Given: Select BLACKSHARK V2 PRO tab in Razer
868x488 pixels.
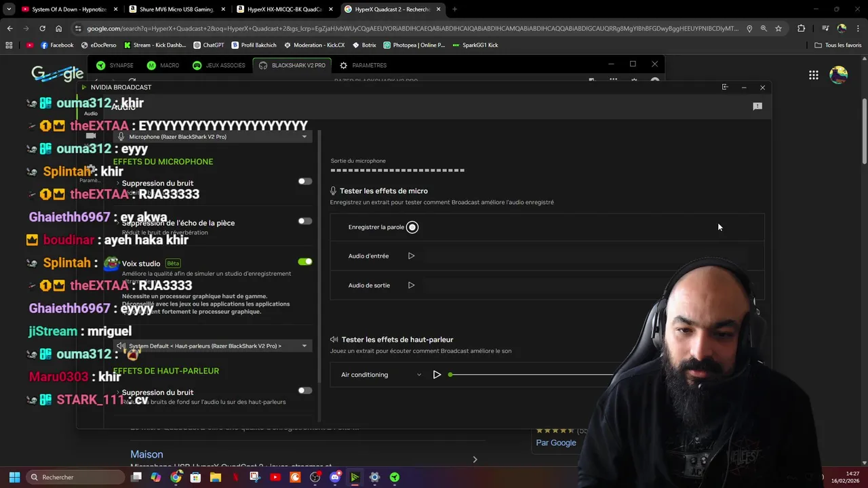Looking at the screenshot, I should pyautogui.click(x=292, y=65).
